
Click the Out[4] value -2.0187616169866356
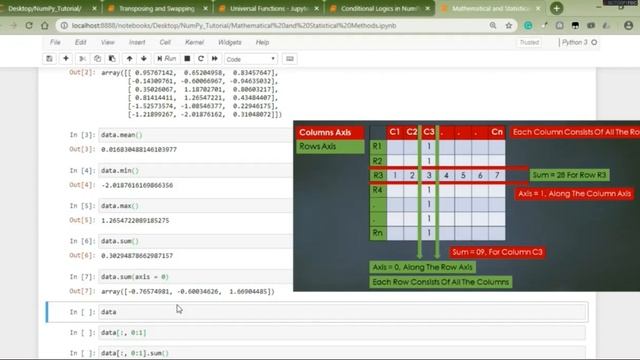coord(137,185)
